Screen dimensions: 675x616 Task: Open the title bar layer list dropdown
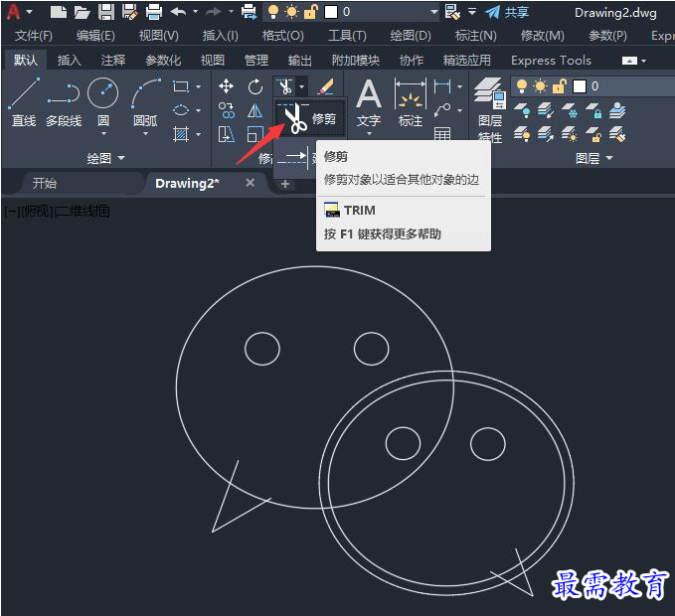pos(433,12)
